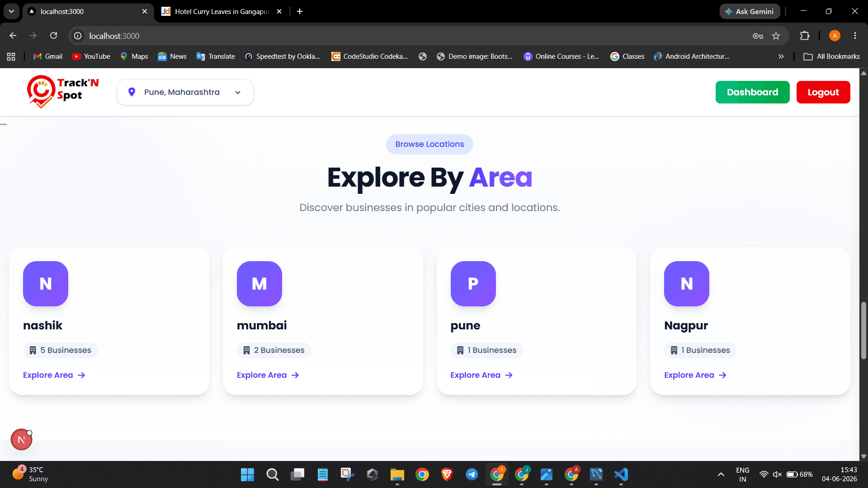The height and width of the screenshot is (488, 868).
Task: Open the mumbai area letter icon
Action: [259, 284]
